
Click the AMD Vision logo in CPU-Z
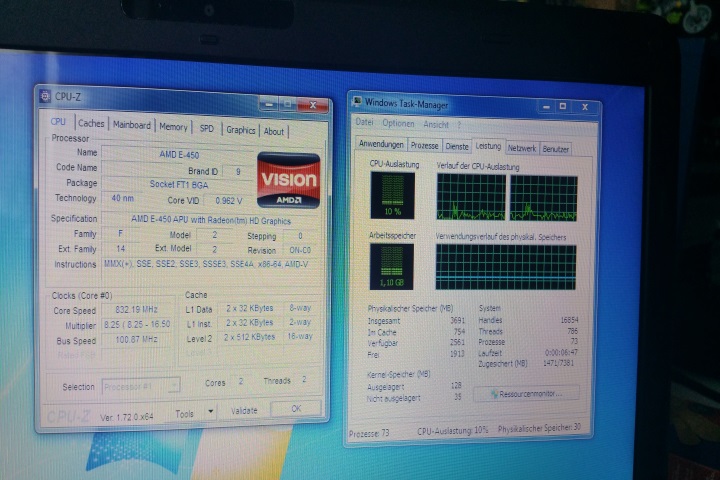click(x=288, y=180)
